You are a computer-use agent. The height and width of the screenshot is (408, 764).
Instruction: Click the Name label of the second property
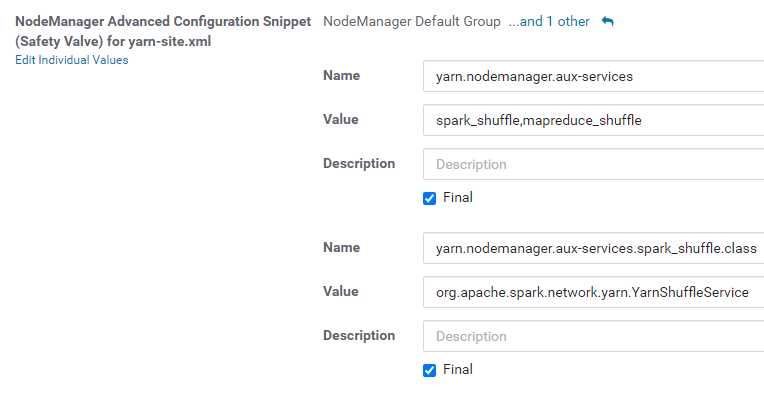(x=341, y=248)
